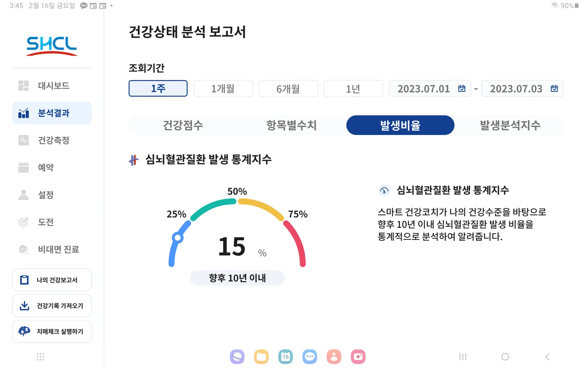Open the 대시보드 dashboard menu
Viewport: 588px width, 368px height.
click(52, 86)
